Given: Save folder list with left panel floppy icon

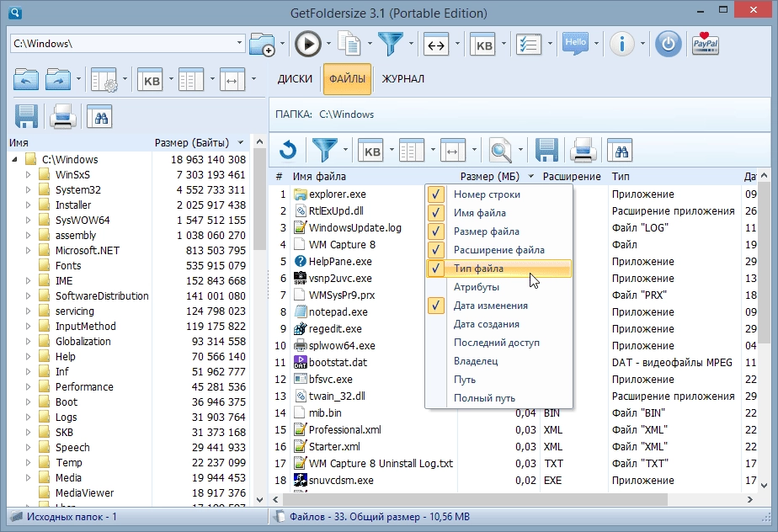Looking at the screenshot, I should pos(26,117).
